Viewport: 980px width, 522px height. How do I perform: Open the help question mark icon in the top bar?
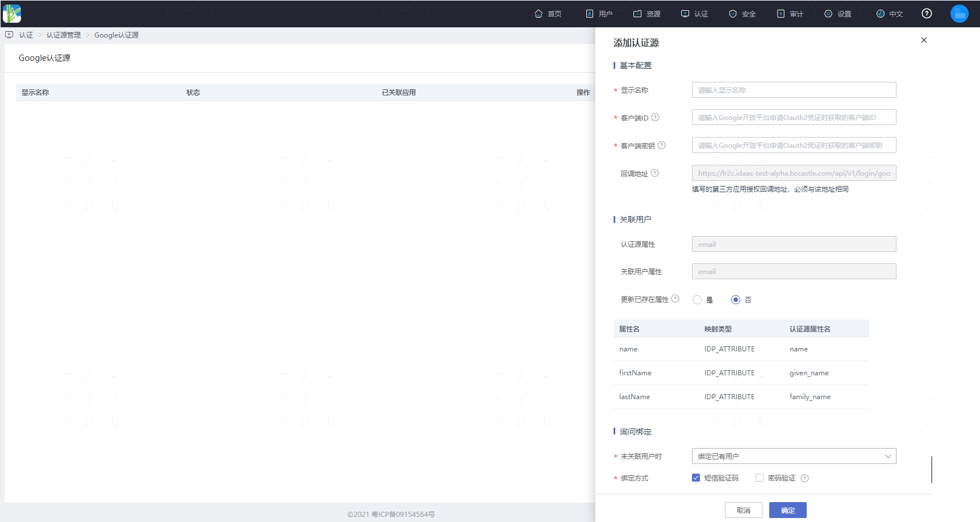[x=927, y=14]
